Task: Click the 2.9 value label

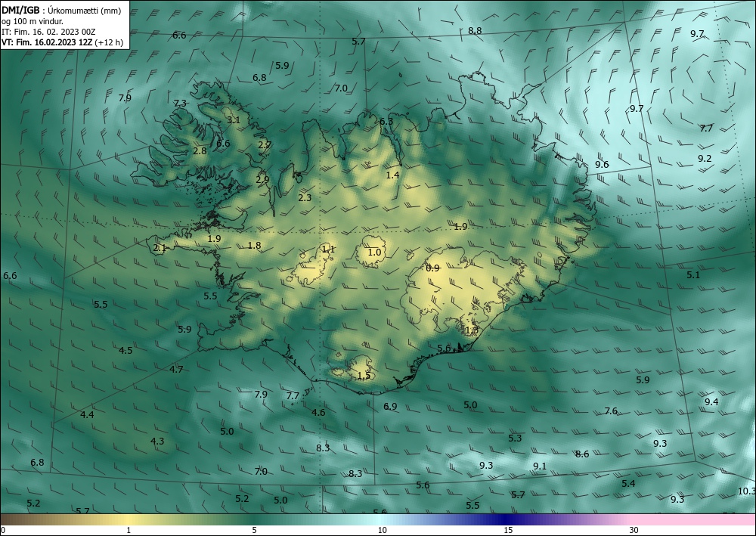Action: coord(263,180)
